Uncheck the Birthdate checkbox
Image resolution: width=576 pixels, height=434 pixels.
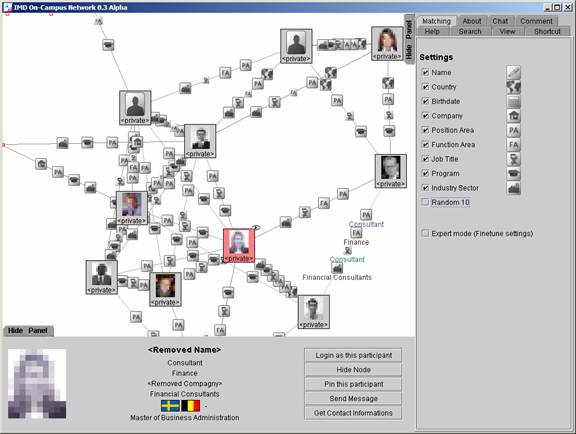425,101
